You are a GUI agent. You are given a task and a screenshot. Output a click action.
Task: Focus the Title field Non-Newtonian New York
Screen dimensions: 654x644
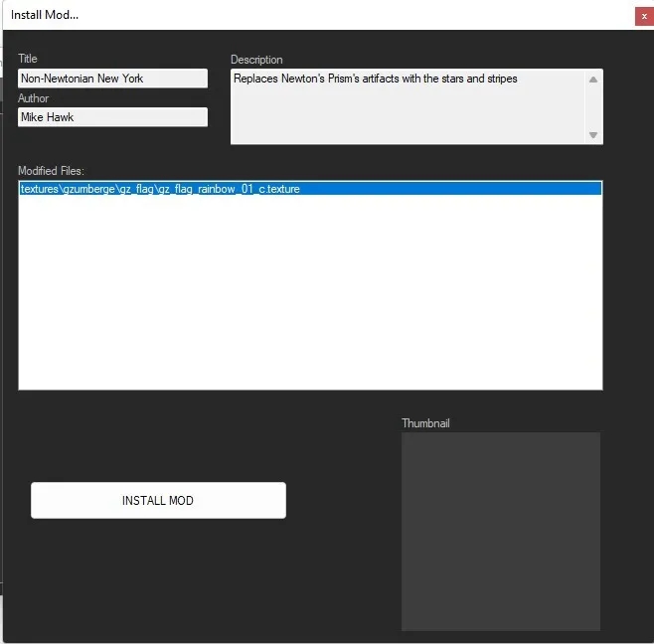[112, 79]
